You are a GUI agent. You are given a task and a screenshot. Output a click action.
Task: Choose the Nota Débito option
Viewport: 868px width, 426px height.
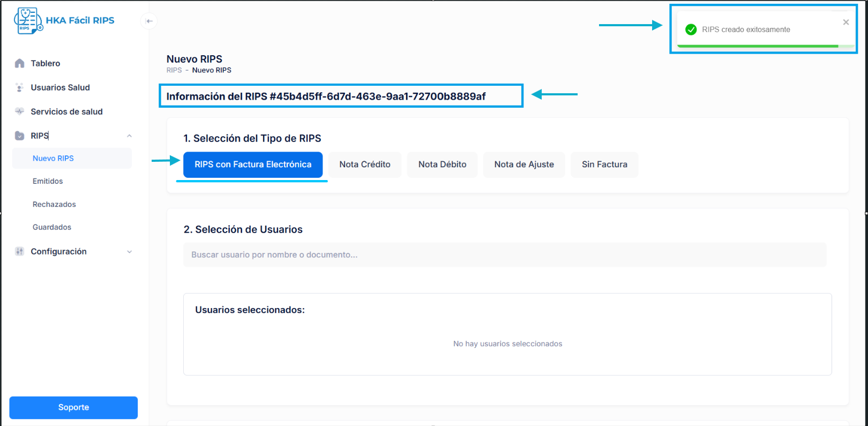coord(442,165)
